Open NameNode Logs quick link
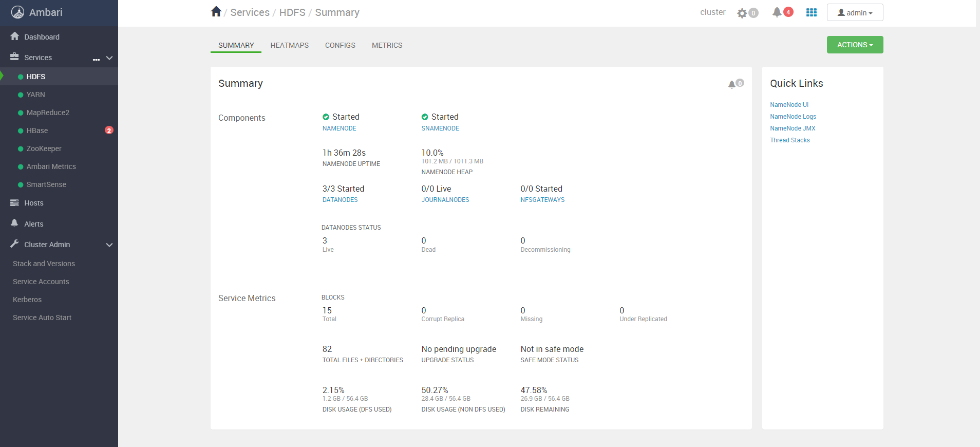Screen dimensions: 980x447 pos(793,117)
